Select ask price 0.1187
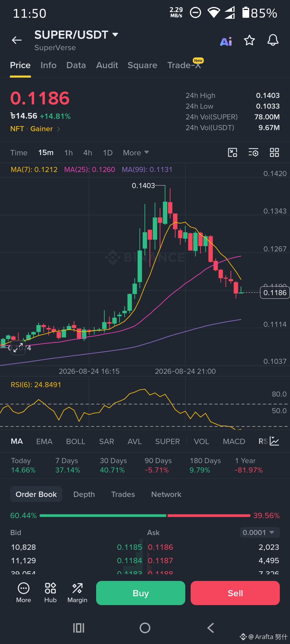This screenshot has height=644, width=290. pos(161,561)
